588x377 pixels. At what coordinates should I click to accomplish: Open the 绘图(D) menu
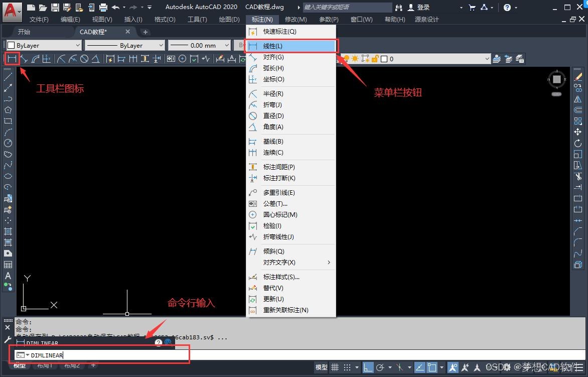click(229, 19)
